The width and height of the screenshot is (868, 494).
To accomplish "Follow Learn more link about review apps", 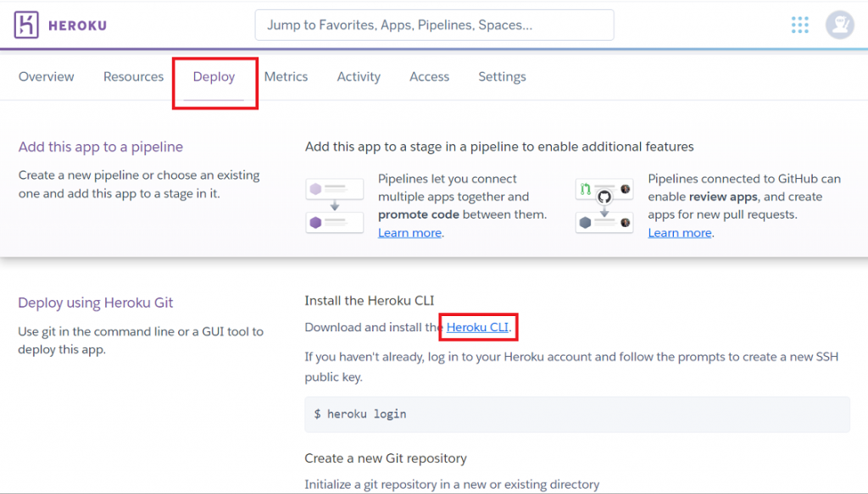I will tap(680, 233).
